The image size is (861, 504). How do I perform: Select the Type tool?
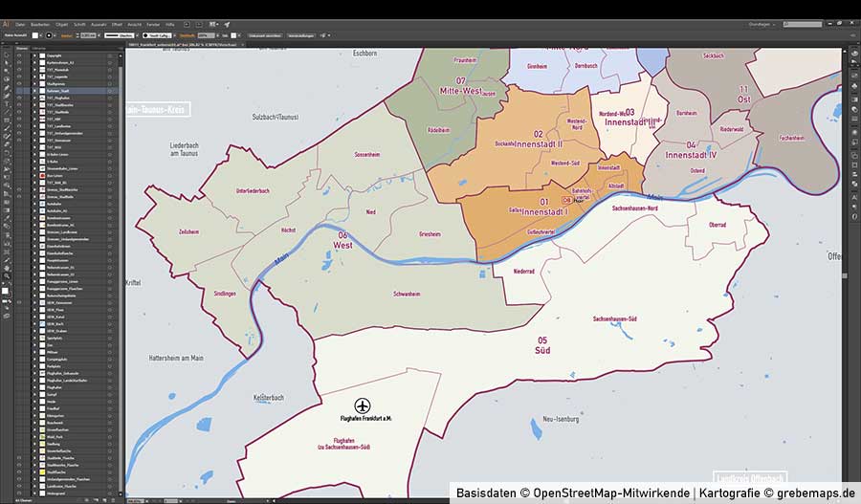(x=7, y=103)
